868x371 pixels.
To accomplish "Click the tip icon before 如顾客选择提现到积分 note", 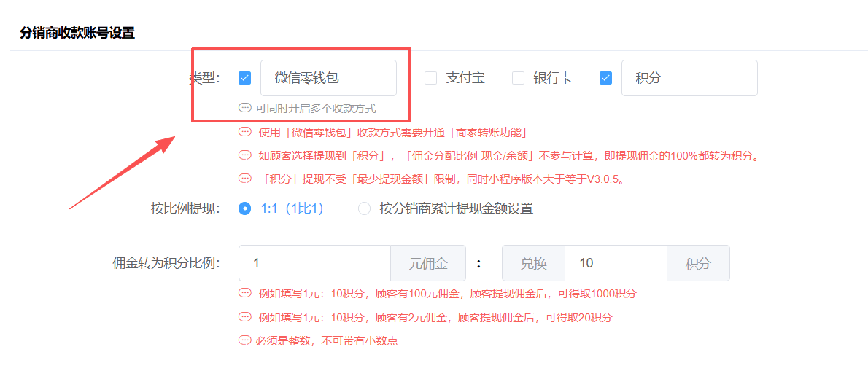I will pyautogui.click(x=245, y=155).
